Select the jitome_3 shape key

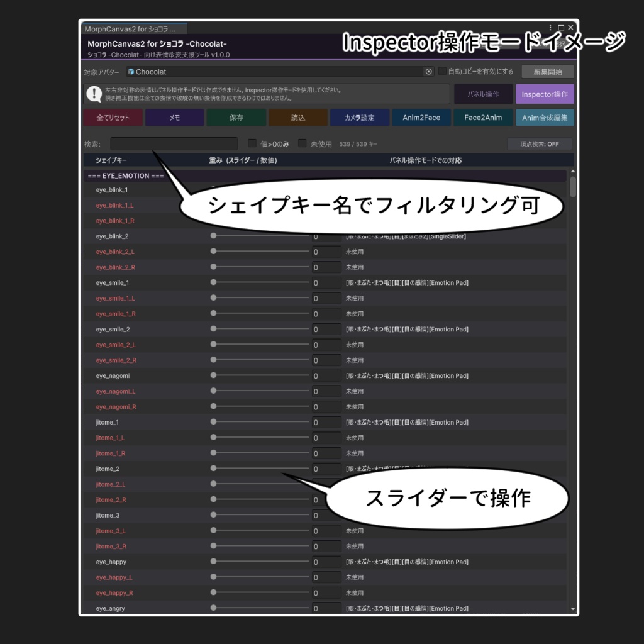(108, 515)
